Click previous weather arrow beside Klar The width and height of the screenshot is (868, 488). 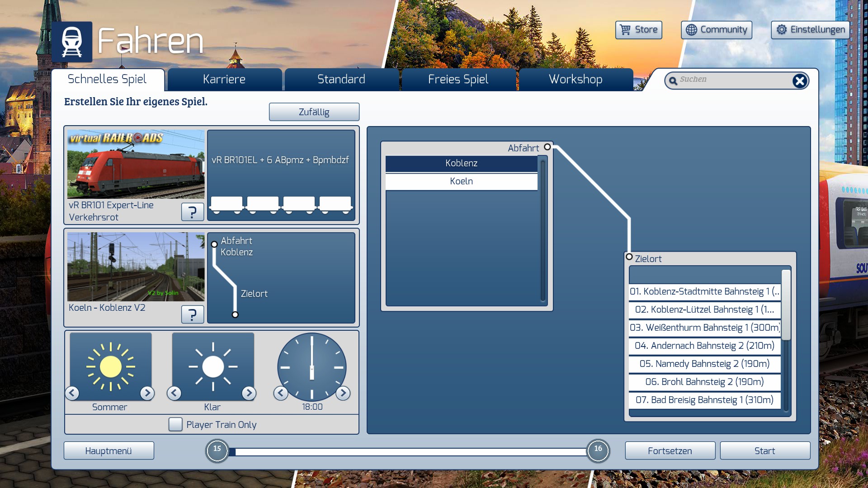pyautogui.click(x=174, y=393)
